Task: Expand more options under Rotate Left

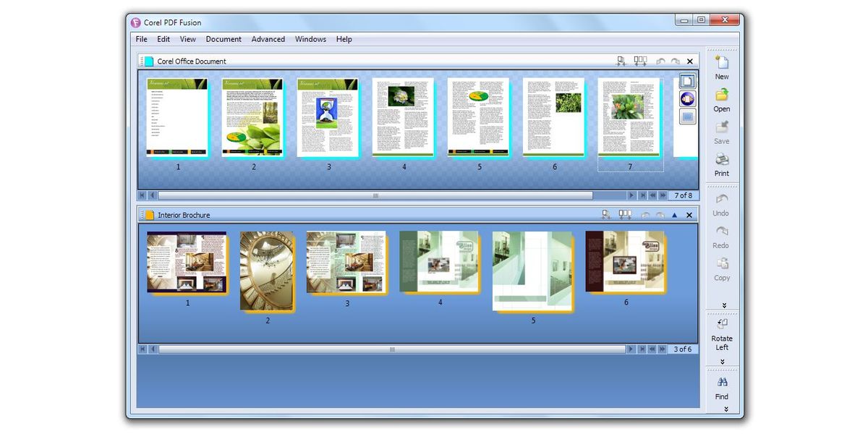Action: point(722,361)
